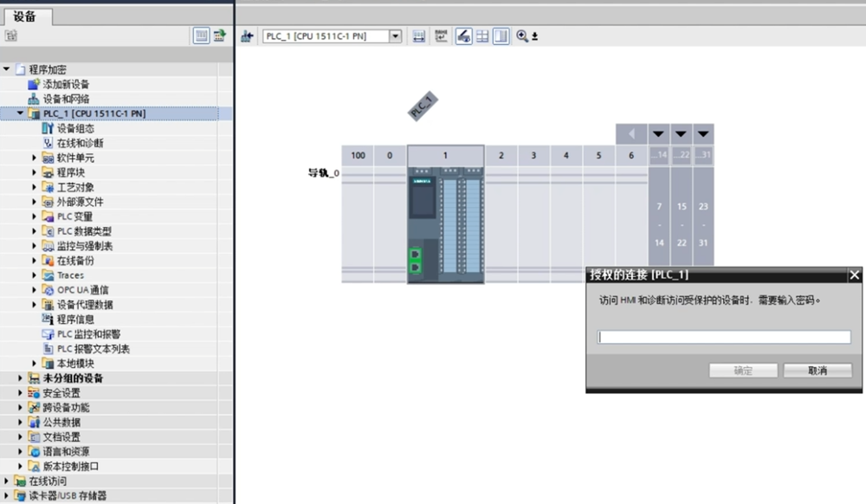The width and height of the screenshot is (866, 504).
Task: Click the zoom magnifier icon in the device toolbar
Action: [x=522, y=36]
